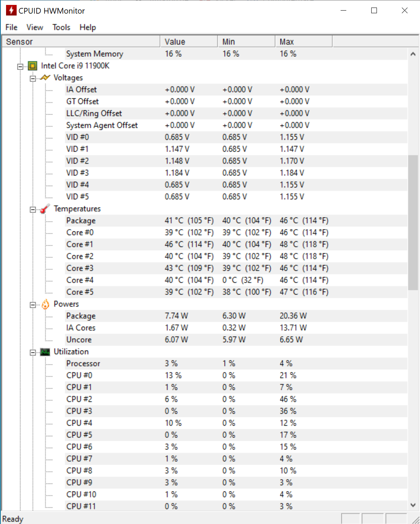This screenshot has width=420, height=524.
Task: Collapse the Intel Core i9 11900K node
Action: click(x=20, y=67)
